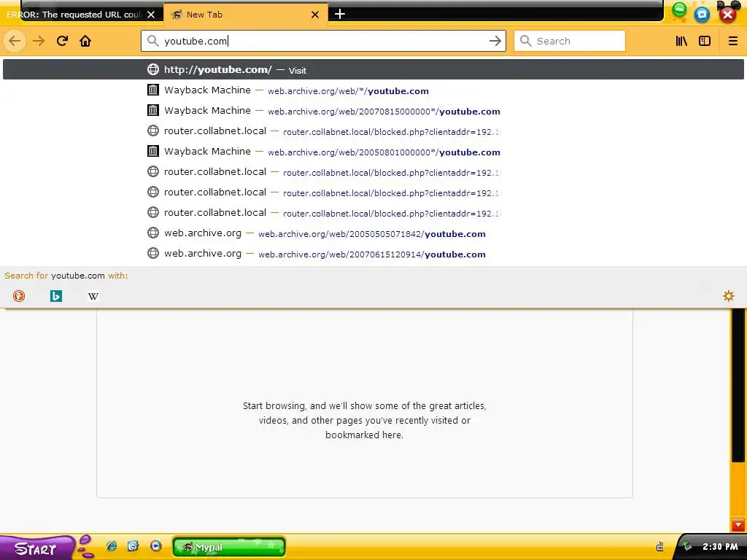Click the Mypal taskbar button

coord(229,547)
